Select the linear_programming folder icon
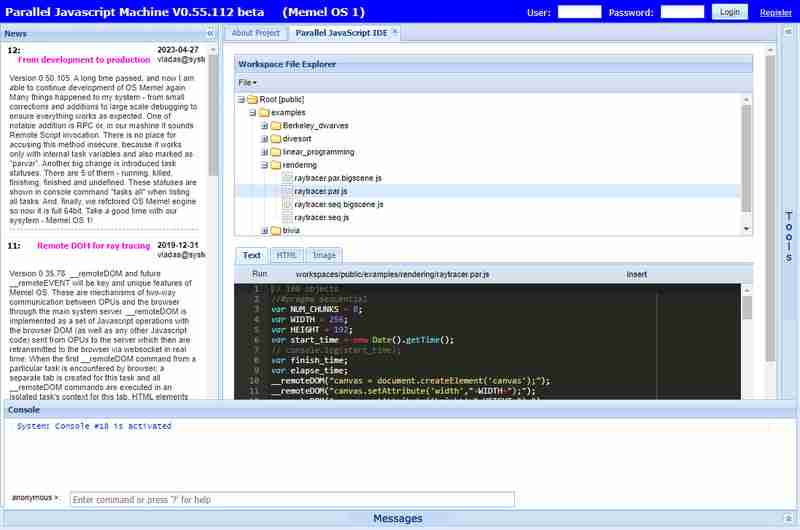Screen dimensions: 800x530 click(x=276, y=152)
